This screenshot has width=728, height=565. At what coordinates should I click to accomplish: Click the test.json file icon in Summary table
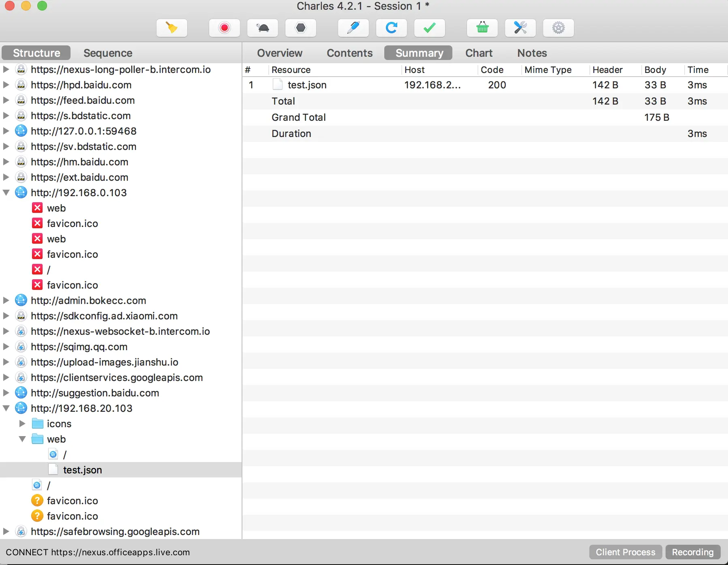[x=278, y=84]
